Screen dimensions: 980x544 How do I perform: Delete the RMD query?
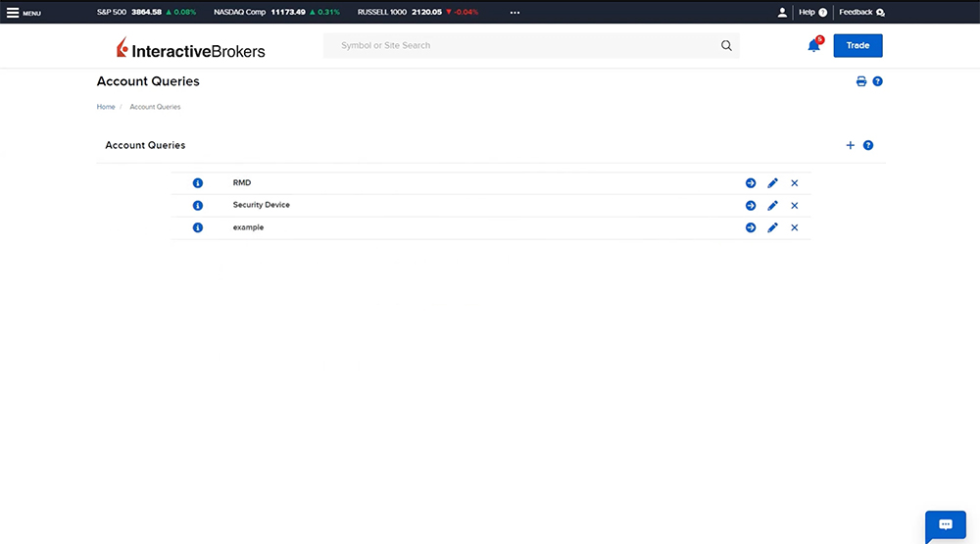coord(795,183)
